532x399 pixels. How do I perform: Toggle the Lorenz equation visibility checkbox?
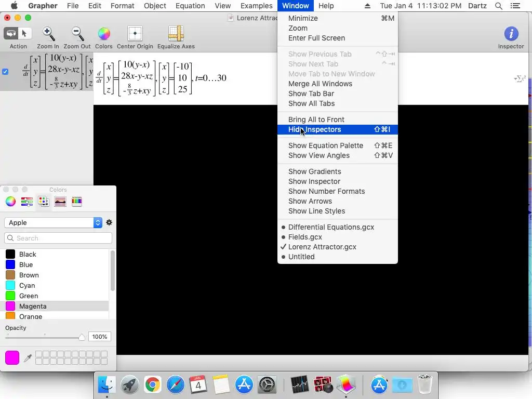click(5, 72)
